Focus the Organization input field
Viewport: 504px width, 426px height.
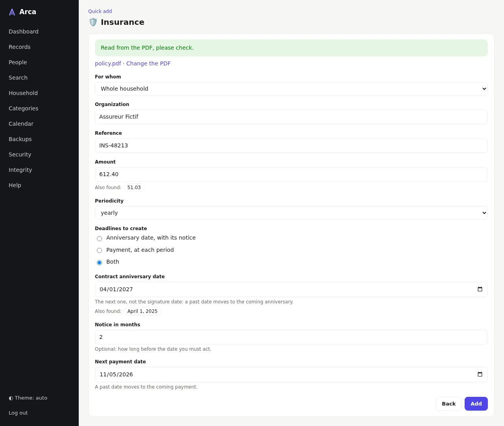point(291,117)
